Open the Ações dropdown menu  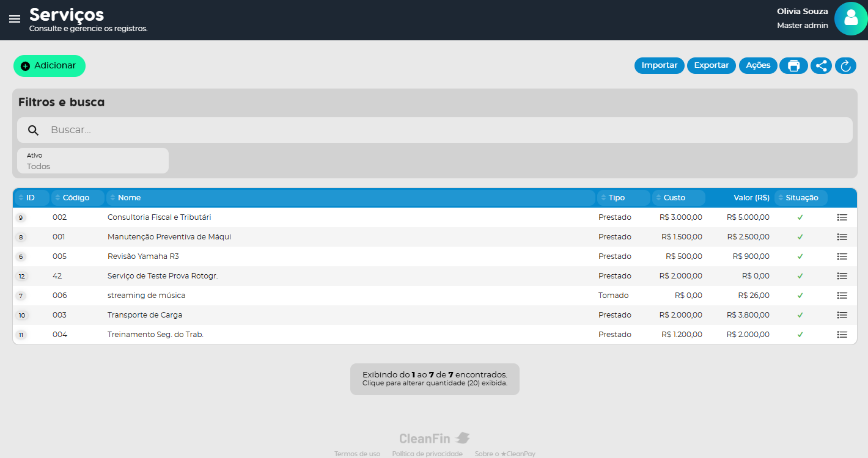coord(758,65)
